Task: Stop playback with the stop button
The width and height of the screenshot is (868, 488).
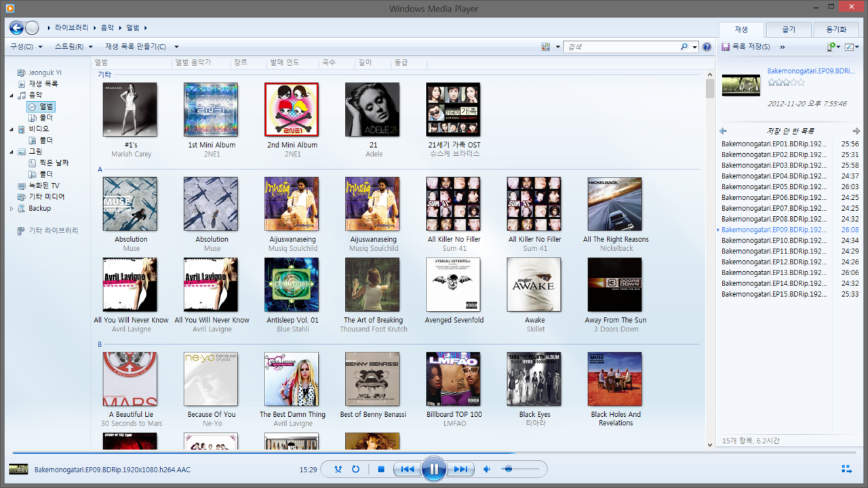Action: coord(381,469)
